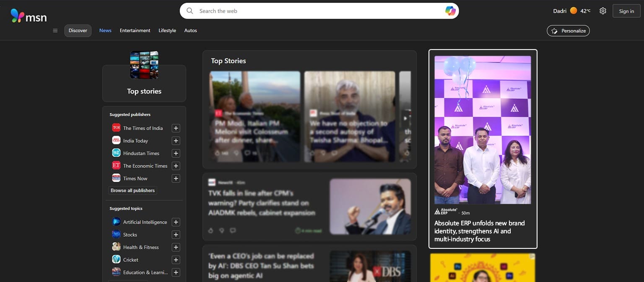Screen dimensions: 644x282
Task: Select the Discover tab
Action: coord(78,31)
